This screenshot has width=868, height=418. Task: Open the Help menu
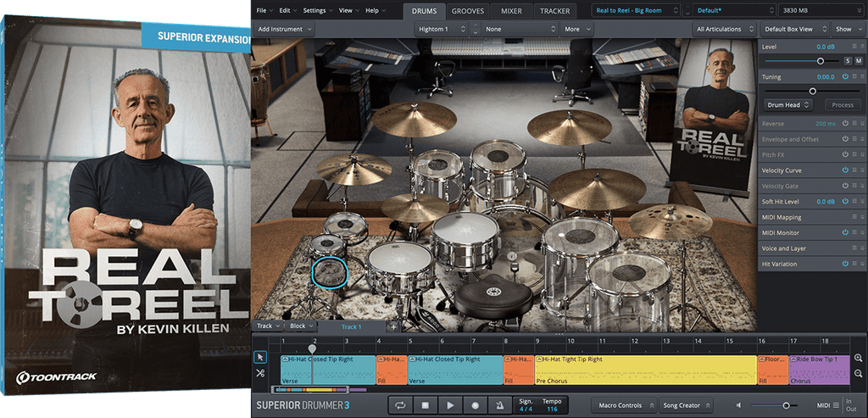pyautogui.click(x=376, y=10)
